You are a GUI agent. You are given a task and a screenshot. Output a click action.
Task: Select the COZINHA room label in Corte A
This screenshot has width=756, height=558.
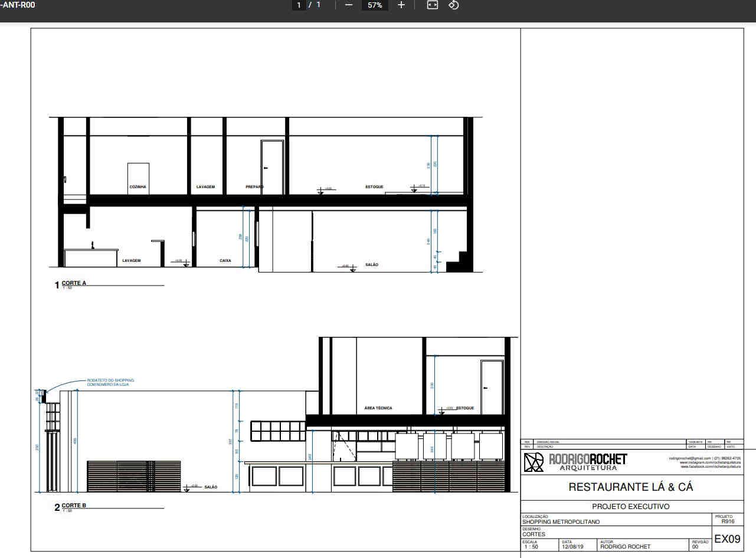(137, 186)
